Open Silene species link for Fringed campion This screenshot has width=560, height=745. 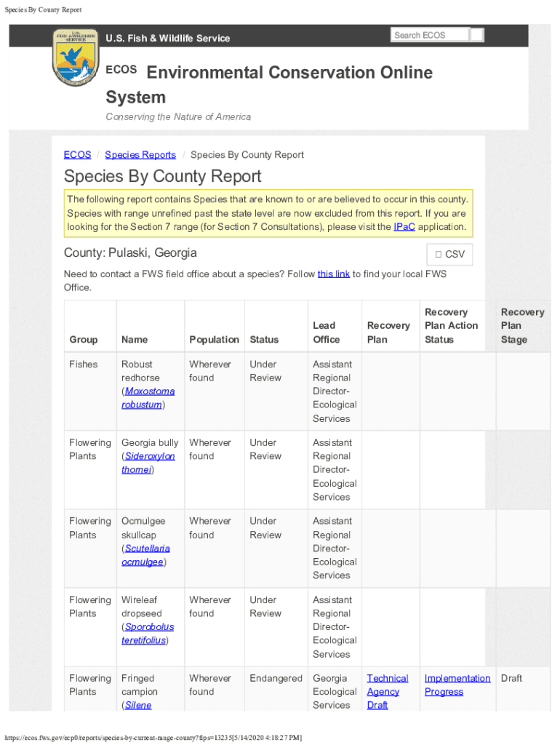click(137, 705)
